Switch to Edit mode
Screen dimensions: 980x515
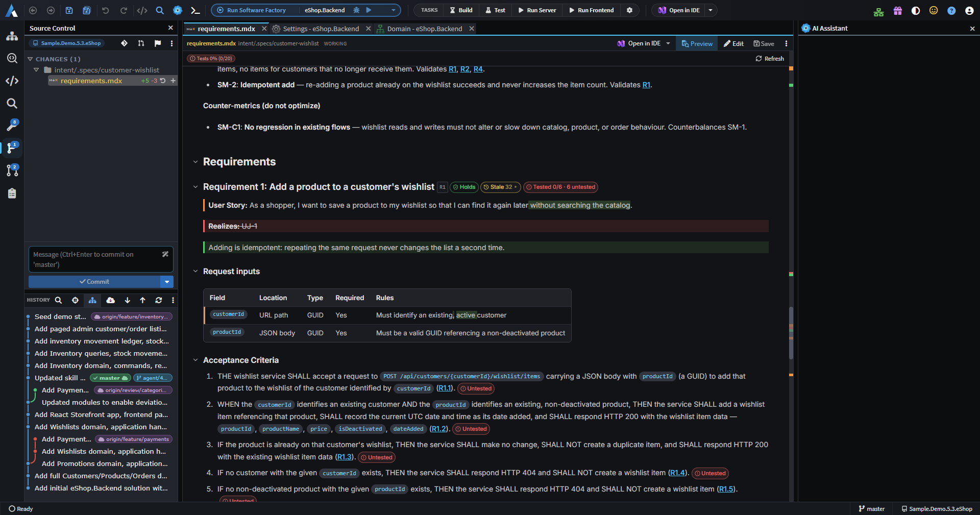pos(733,43)
